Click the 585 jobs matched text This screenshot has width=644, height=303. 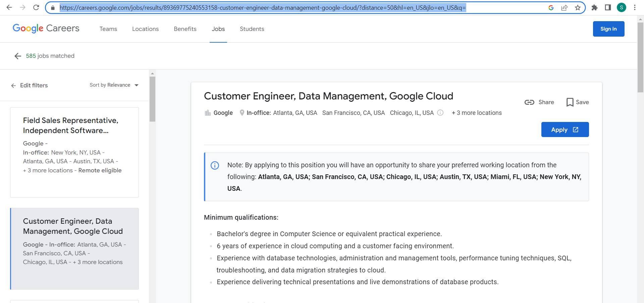click(50, 56)
